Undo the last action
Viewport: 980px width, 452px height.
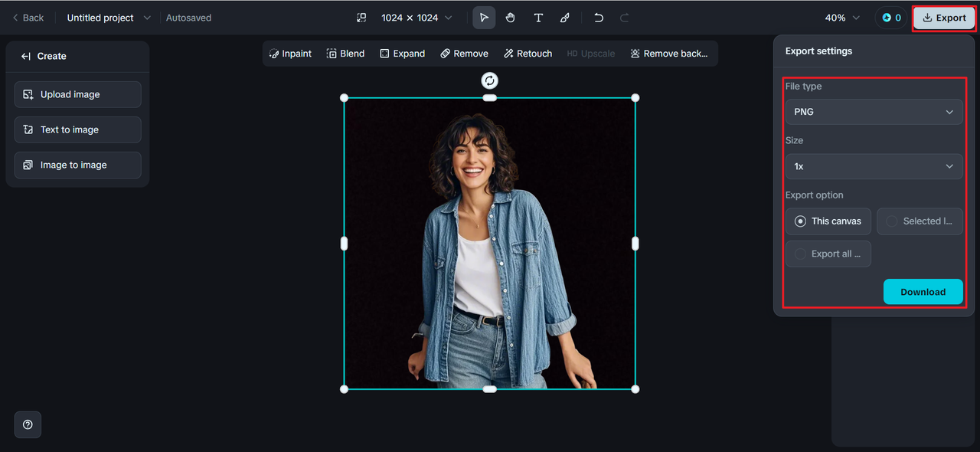[599, 18]
